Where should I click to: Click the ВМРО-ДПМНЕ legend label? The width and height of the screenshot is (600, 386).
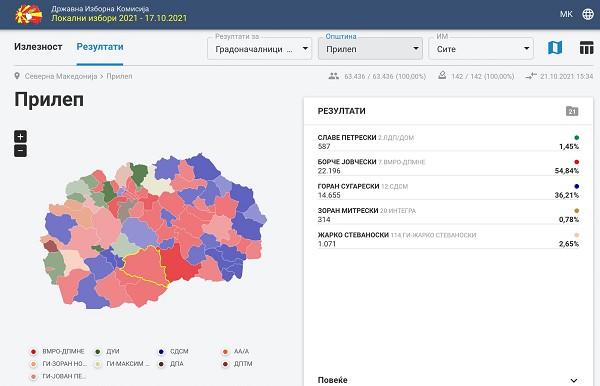pos(63,352)
